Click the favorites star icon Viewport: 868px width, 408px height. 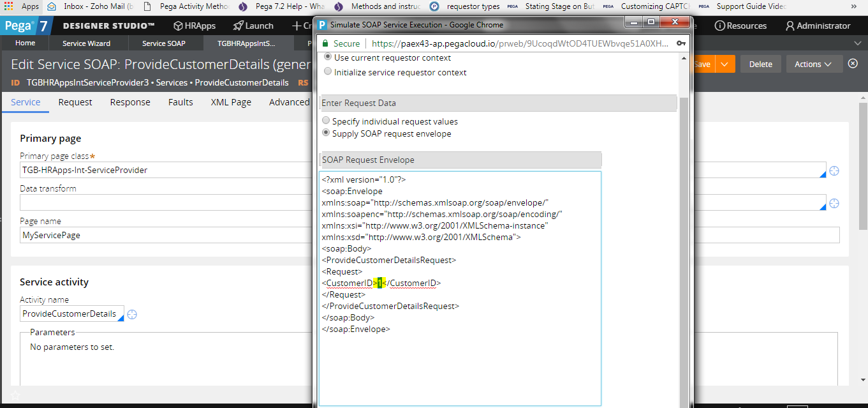15,397
